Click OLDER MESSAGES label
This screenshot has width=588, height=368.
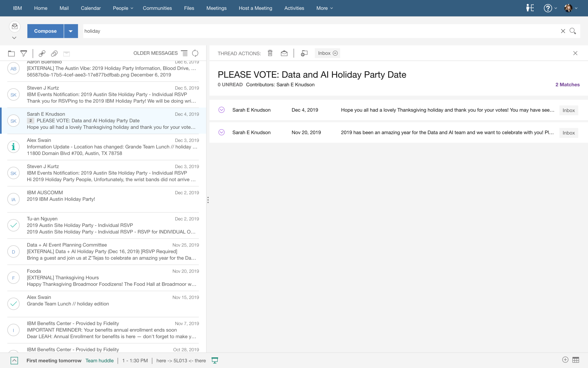pyautogui.click(x=155, y=53)
